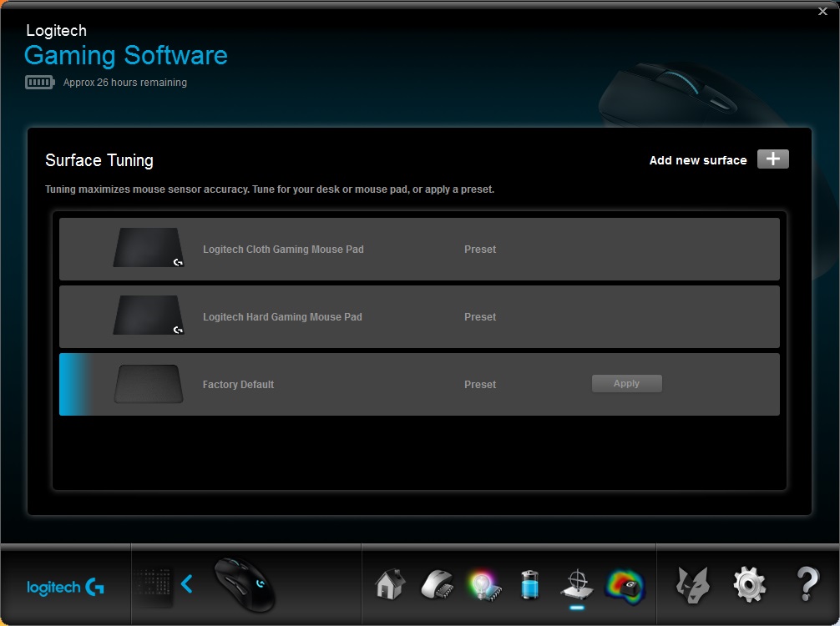
Task: Open the help question mark icon
Action: [x=807, y=583]
